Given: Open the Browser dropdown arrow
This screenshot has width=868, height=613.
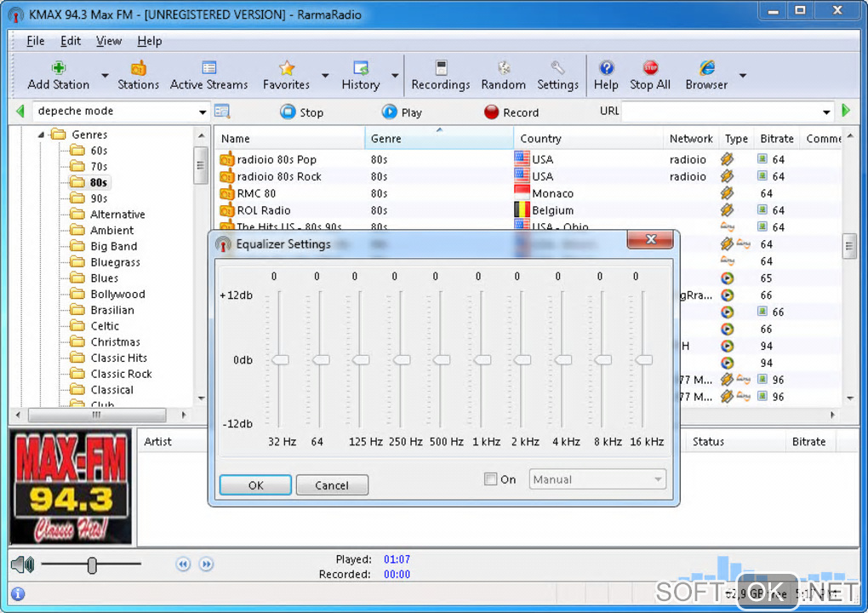Looking at the screenshot, I should coord(743,75).
